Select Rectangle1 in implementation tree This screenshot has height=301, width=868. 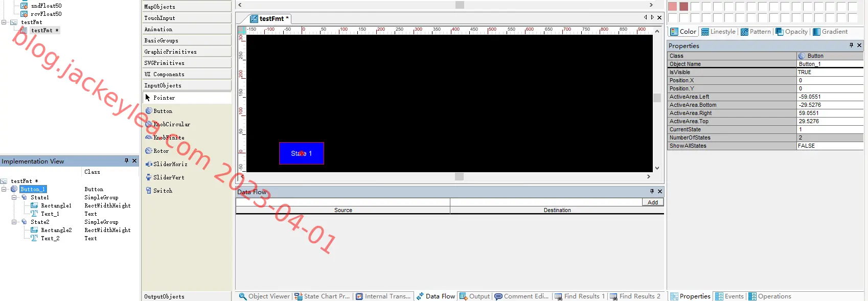pos(56,205)
